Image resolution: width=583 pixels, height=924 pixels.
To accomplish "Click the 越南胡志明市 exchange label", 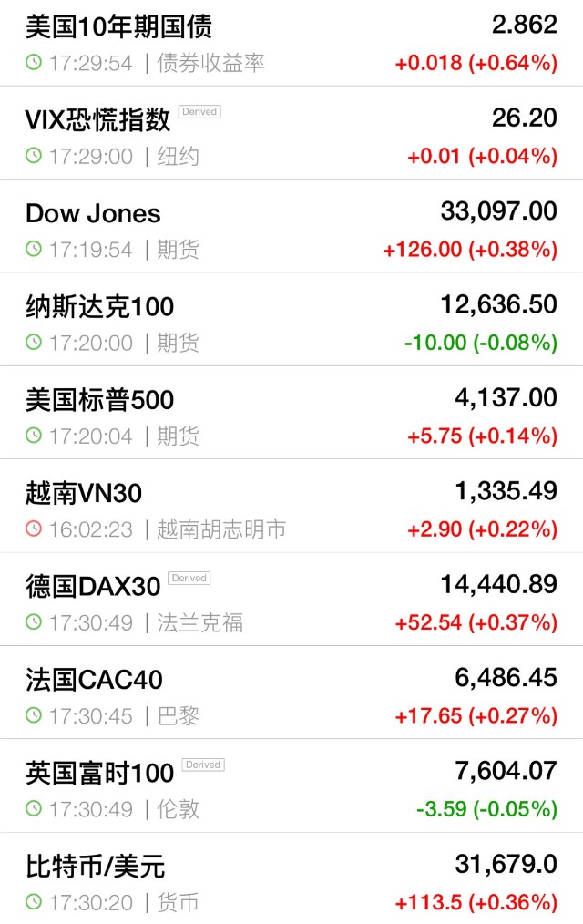I will coord(221,529).
